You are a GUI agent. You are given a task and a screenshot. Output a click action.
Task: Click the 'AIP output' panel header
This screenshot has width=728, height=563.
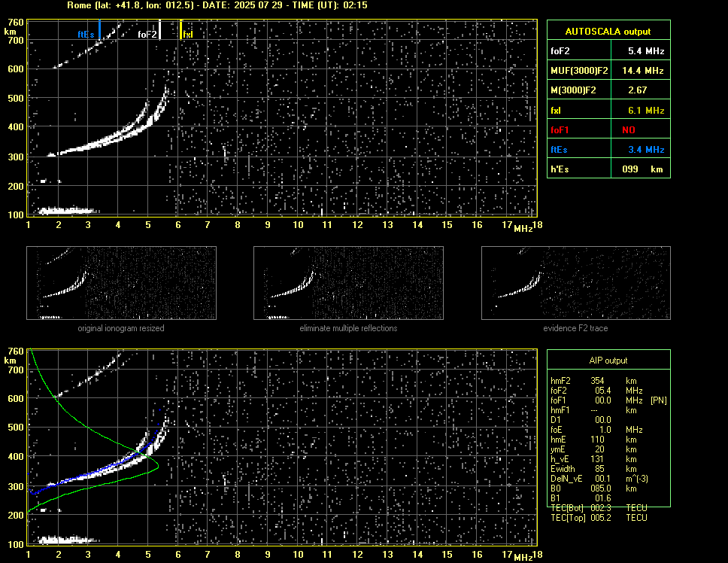[x=608, y=361]
